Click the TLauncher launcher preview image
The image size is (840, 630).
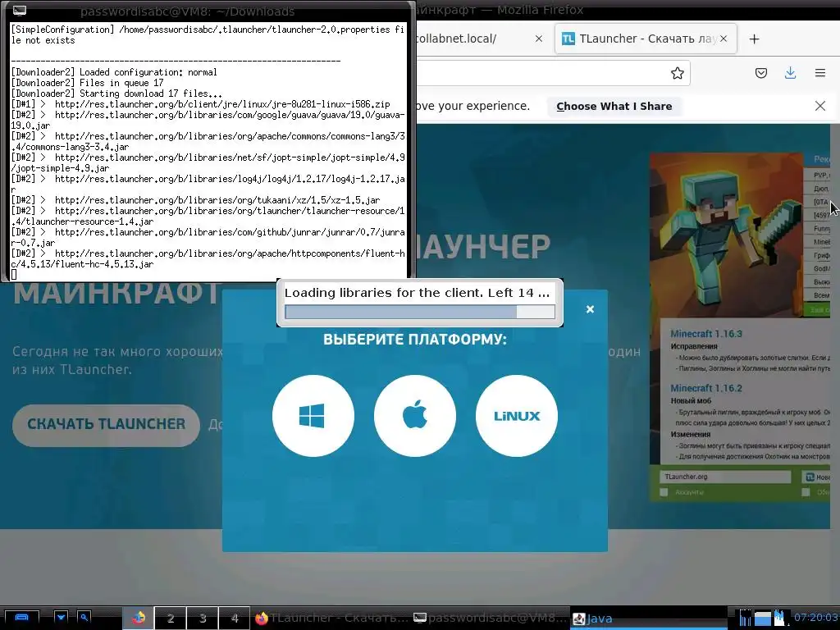point(742,326)
